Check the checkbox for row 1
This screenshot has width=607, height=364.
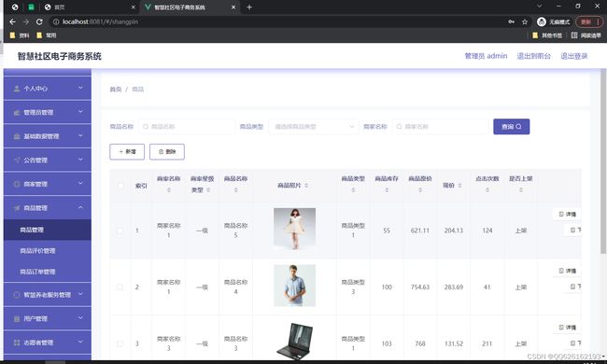120,231
